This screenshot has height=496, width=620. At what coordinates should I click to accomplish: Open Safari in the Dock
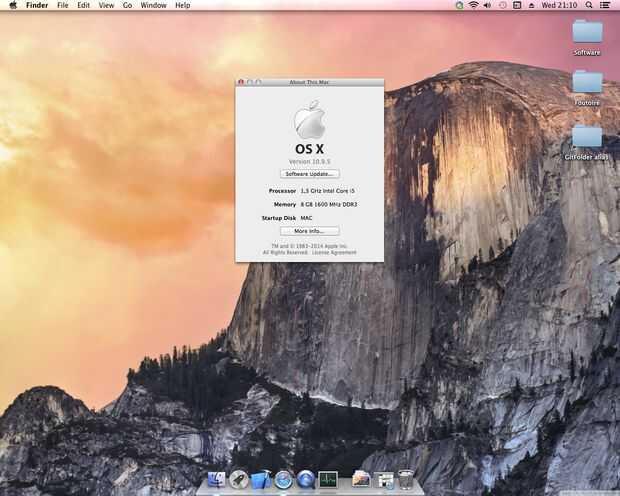click(284, 479)
